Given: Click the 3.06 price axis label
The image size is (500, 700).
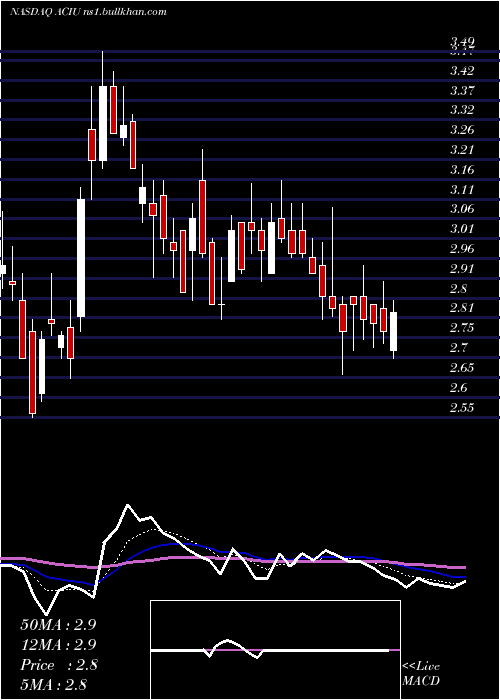Looking at the screenshot, I should [462, 209].
